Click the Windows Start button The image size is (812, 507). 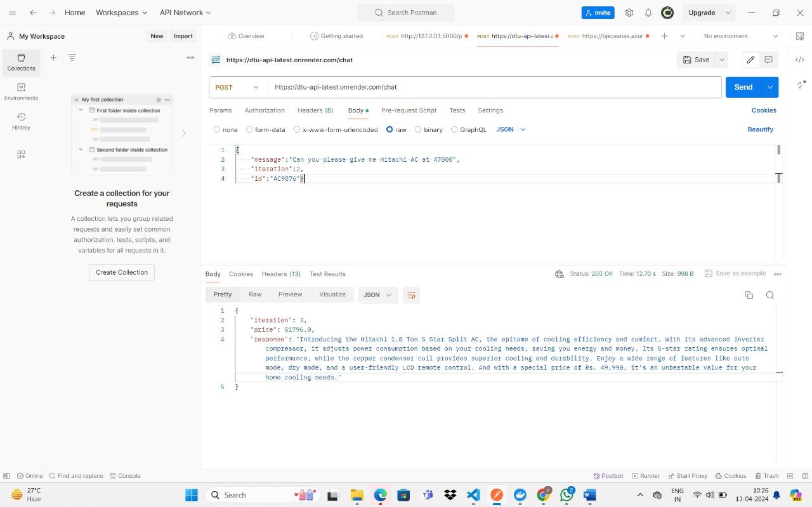pyautogui.click(x=191, y=495)
